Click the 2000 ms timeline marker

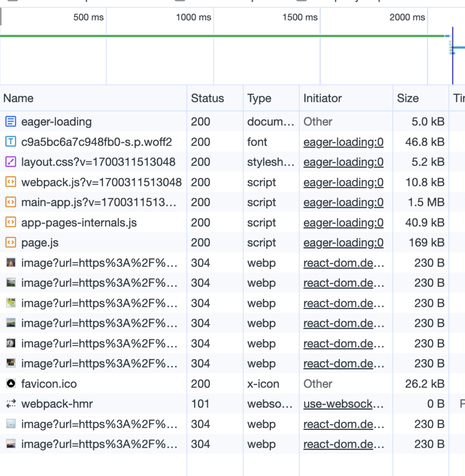click(x=407, y=17)
